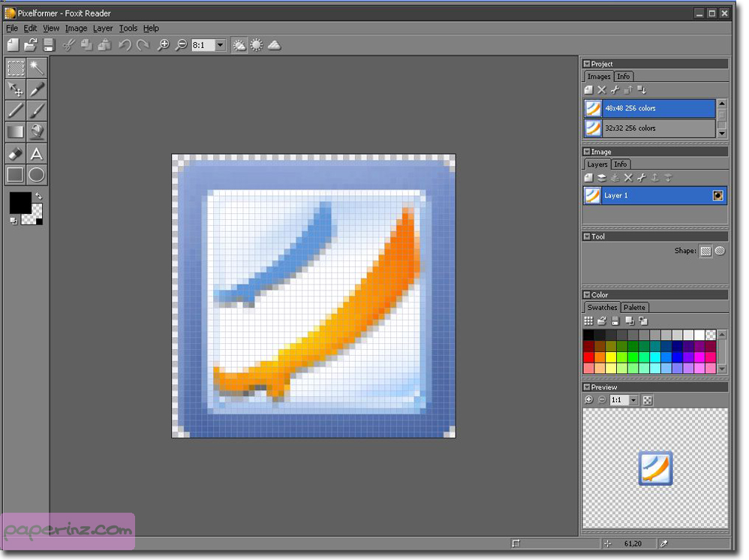Select the Move tool with arrow cursor

coord(15,89)
